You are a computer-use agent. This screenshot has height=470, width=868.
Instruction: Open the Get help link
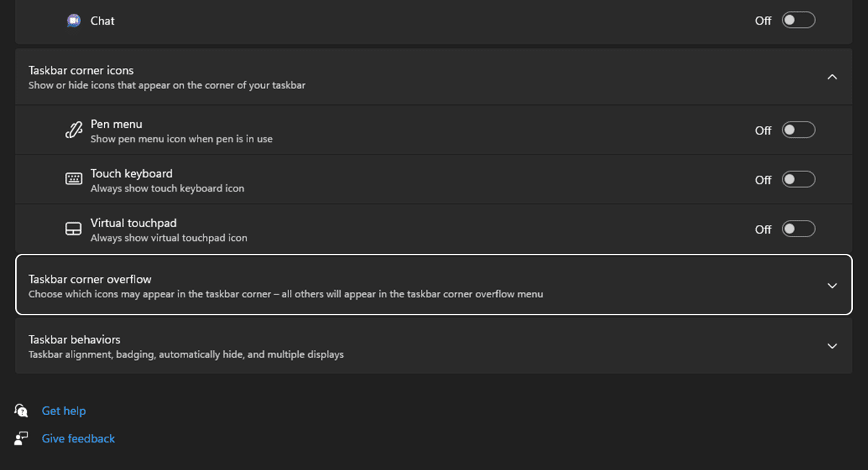click(x=64, y=410)
